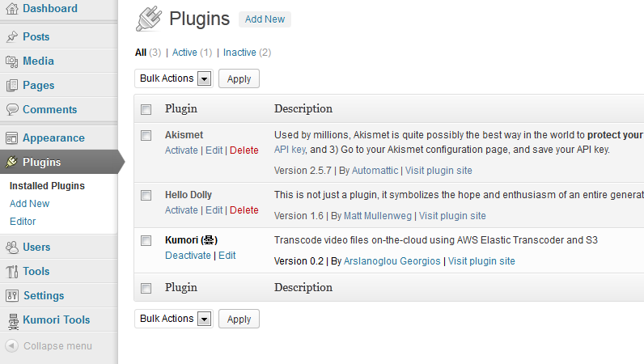Click the Pages document icon
The width and height of the screenshot is (644, 364).
click(x=12, y=86)
